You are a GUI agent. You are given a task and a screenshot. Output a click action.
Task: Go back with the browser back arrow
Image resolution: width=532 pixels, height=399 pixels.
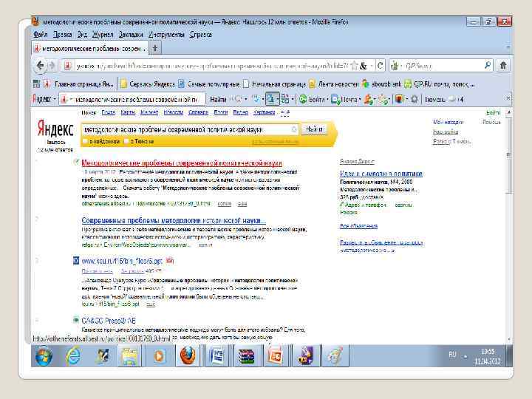(x=41, y=65)
